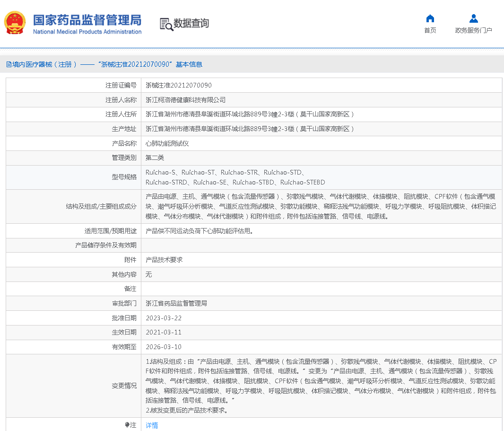
Task: Open the 详情 details link
Action: click(152, 425)
